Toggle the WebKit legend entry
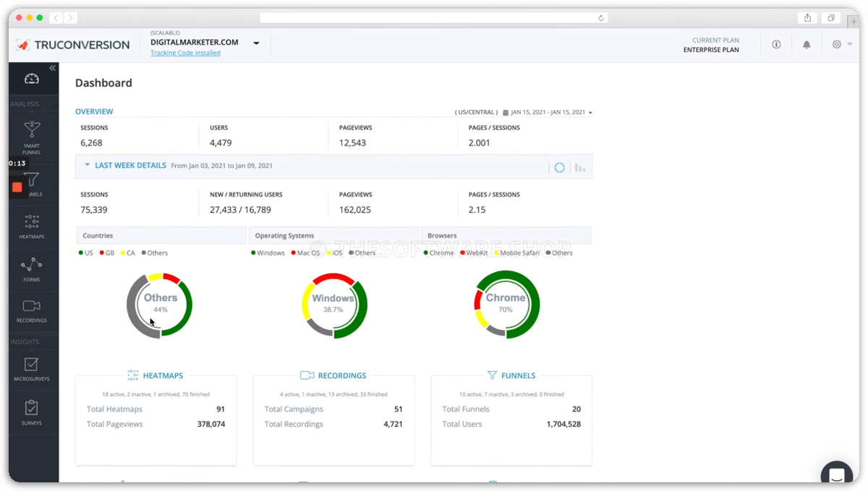The height and width of the screenshot is (491, 868). click(x=475, y=253)
